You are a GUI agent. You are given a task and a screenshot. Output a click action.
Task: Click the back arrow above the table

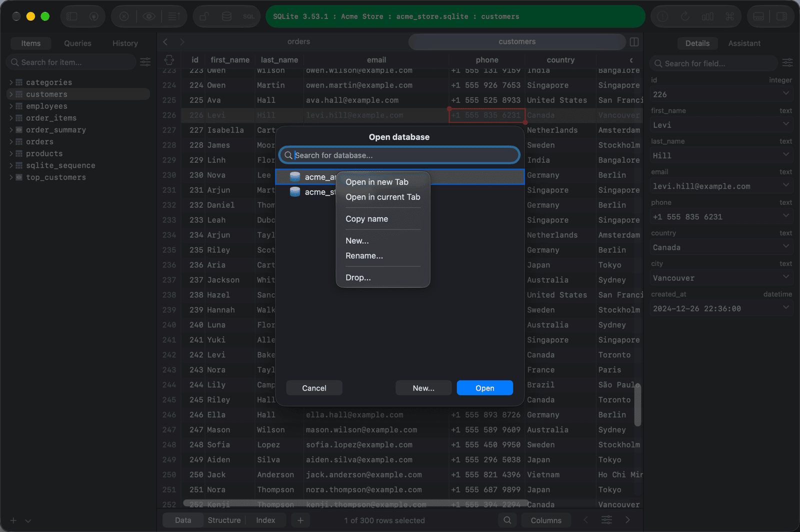pos(165,42)
